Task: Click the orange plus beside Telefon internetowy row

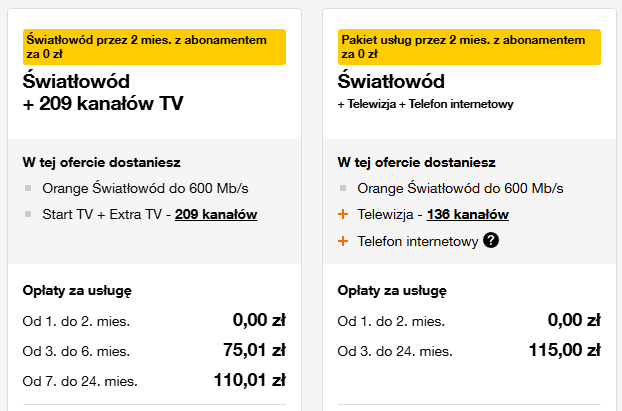Action: coord(344,240)
